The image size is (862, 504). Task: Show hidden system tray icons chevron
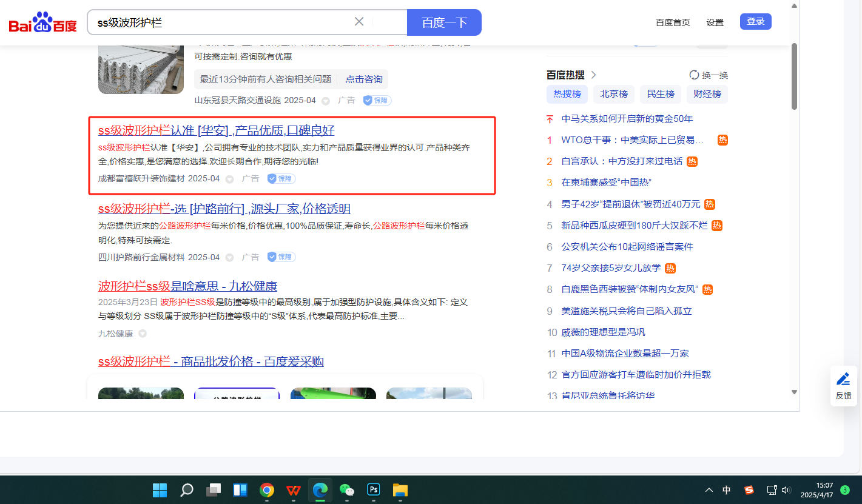point(709,490)
